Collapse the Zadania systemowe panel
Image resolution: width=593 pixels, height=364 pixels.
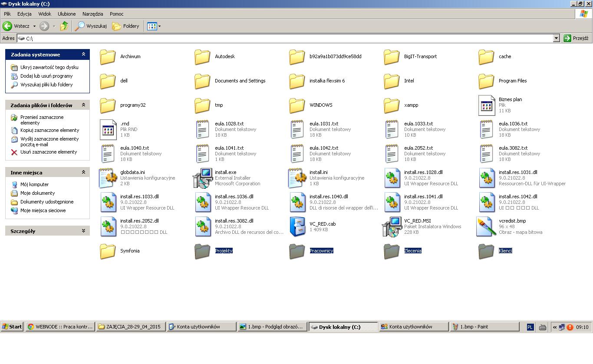(83, 54)
